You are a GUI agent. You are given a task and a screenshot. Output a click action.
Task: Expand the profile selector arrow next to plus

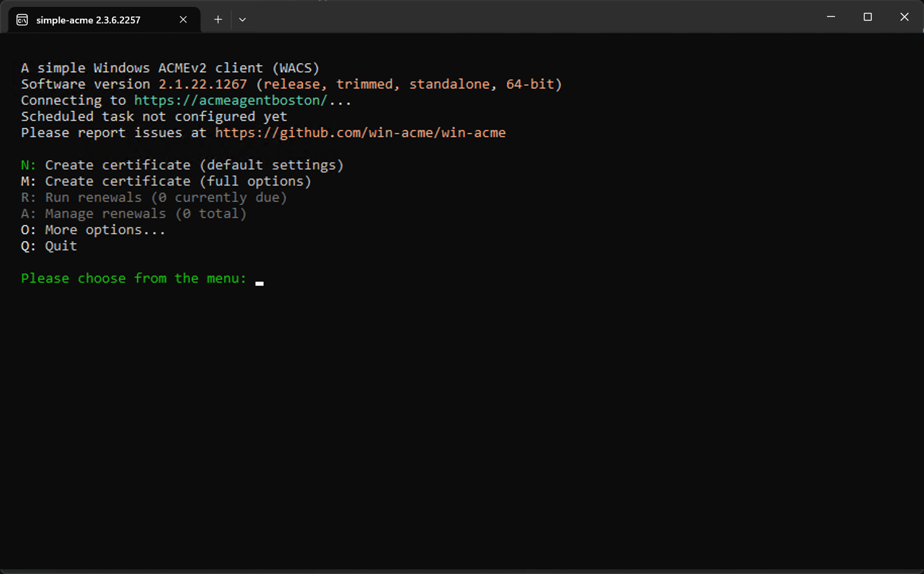(x=243, y=19)
